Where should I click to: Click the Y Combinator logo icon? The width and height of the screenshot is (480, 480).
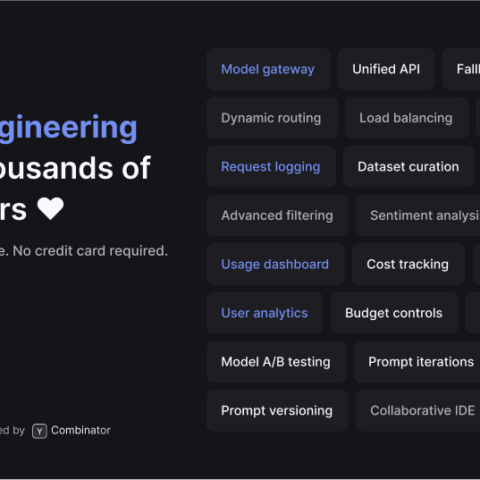(x=39, y=431)
